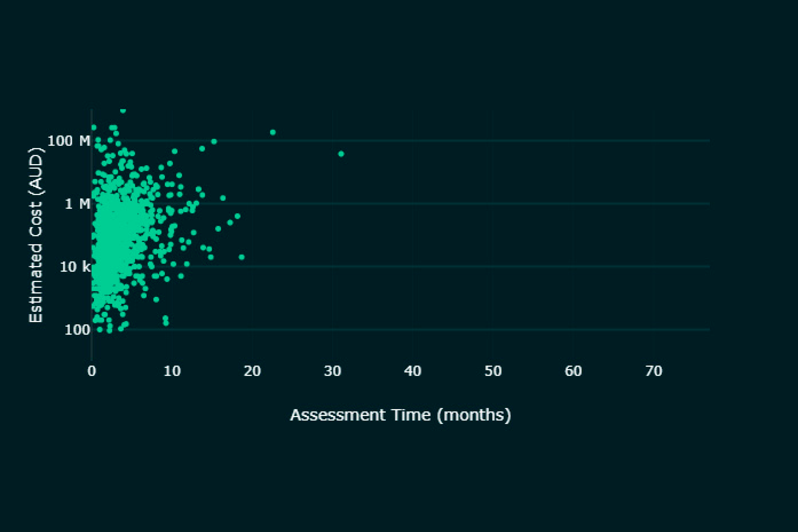
Task: Click the point near 16 months just above 1 M
Action: tap(223, 198)
